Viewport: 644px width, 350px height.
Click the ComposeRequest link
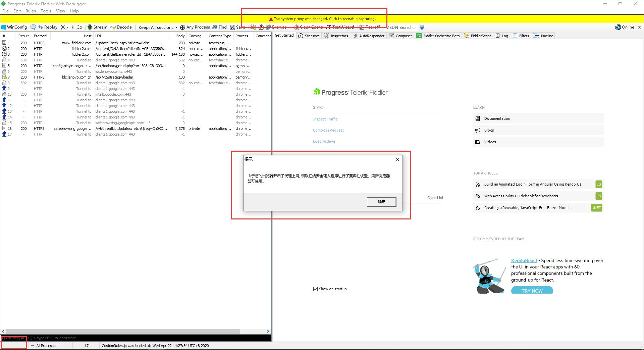pos(328,130)
